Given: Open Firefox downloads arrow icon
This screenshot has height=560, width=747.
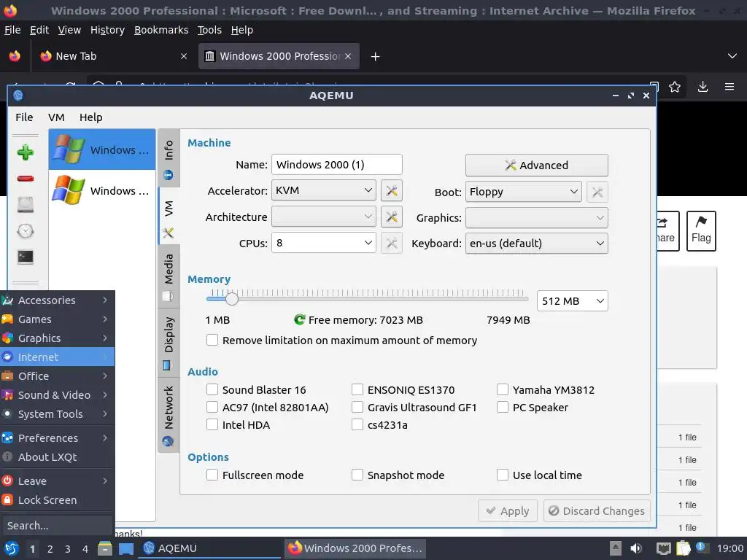Looking at the screenshot, I should [x=703, y=87].
